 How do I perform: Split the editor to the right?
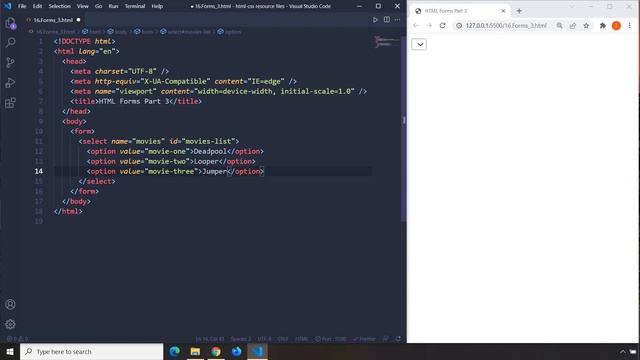(x=387, y=20)
